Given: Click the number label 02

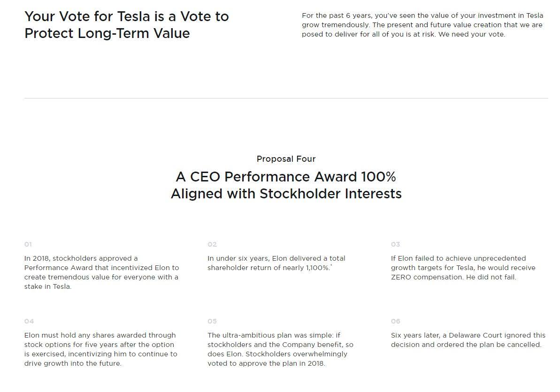Looking at the screenshot, I should point(212,244).
